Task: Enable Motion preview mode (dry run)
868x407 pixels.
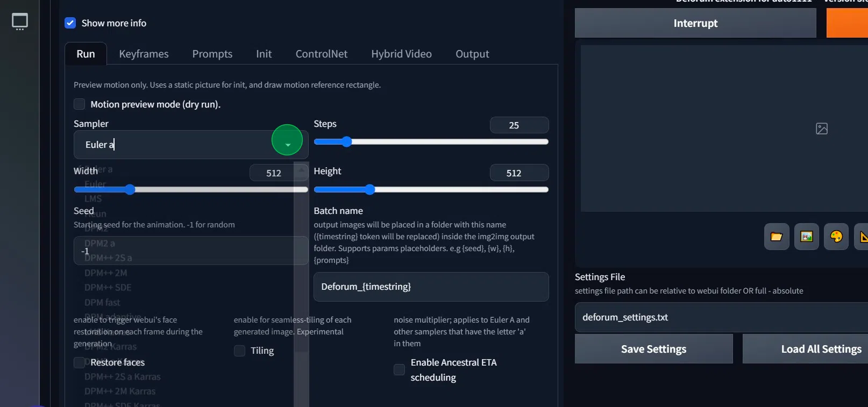Action: (x=80, y=104)
